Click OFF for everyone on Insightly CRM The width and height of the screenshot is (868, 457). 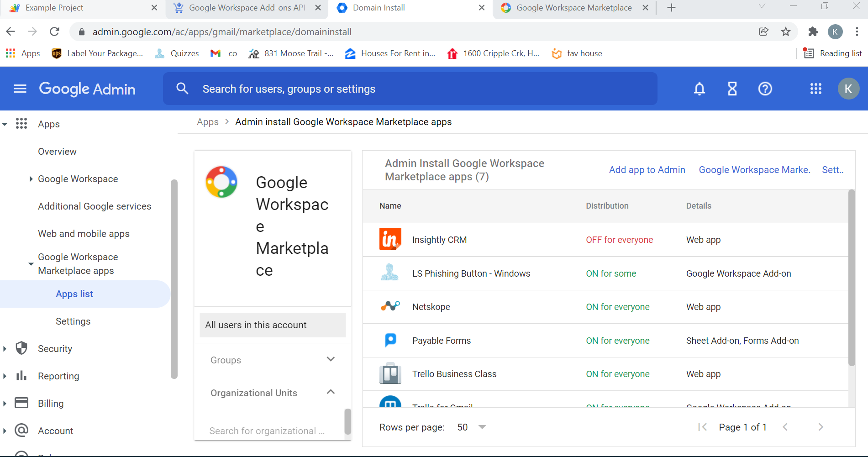[x=620, y=240]
